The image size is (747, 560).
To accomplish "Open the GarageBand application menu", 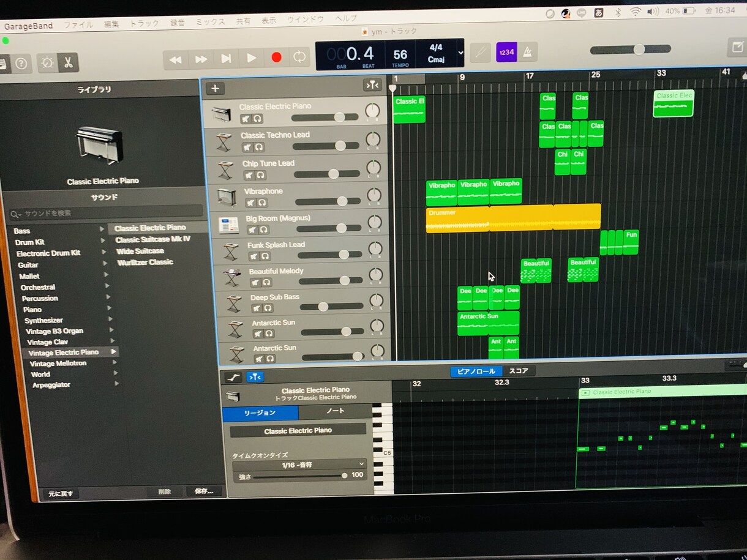I will 28,26.
